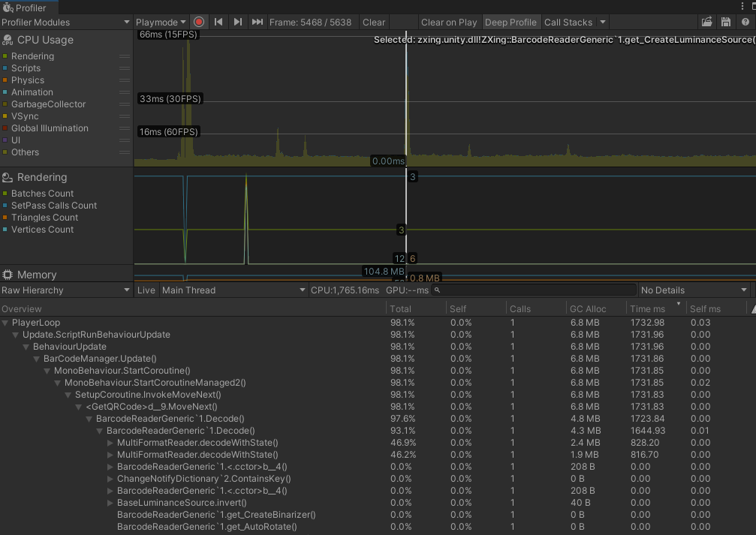Image resolution: width=756 pixels, height=535 pixels.
Task: Open the Profiler Modules dropdown
Action: (66, 22)
